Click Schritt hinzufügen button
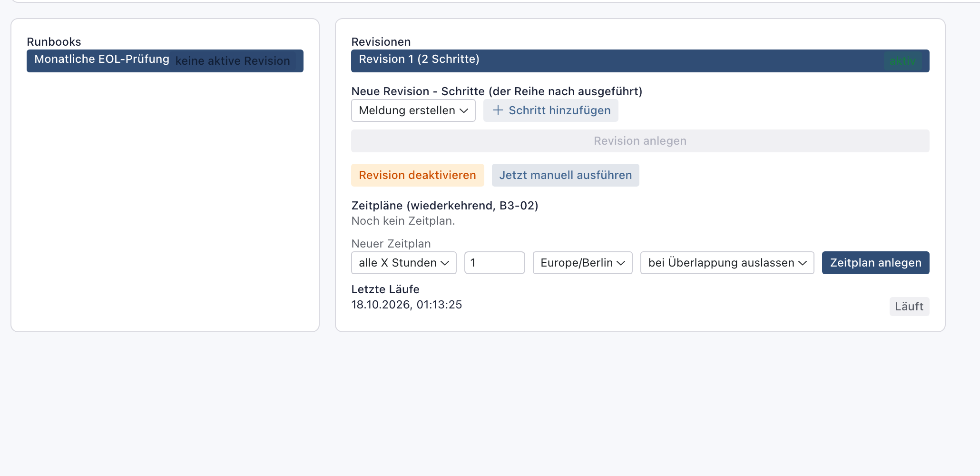 pos(550,110)
